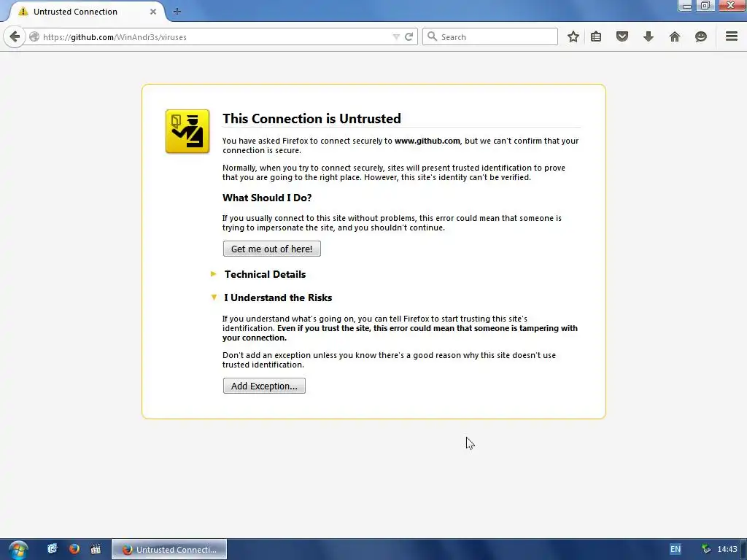This screenshot has width=747, height=560.
Task: Click the bold www.github.com text
Action: (427, 141)
